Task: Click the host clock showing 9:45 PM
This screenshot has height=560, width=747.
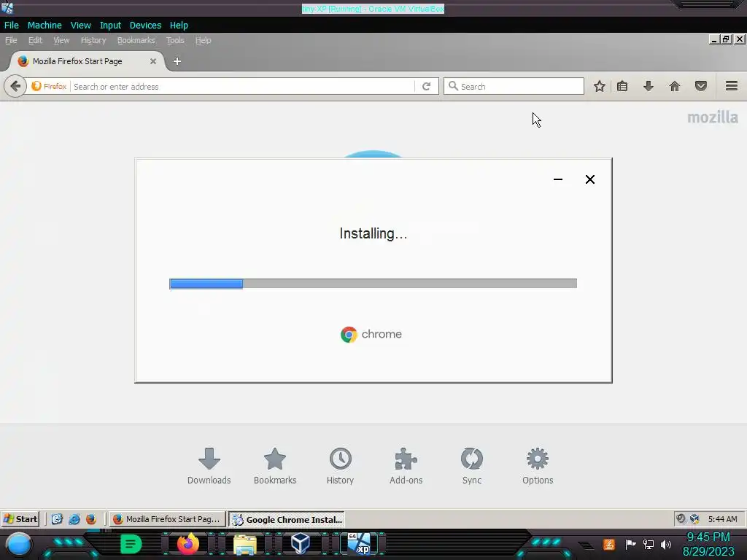Action: tap(708, 537)
